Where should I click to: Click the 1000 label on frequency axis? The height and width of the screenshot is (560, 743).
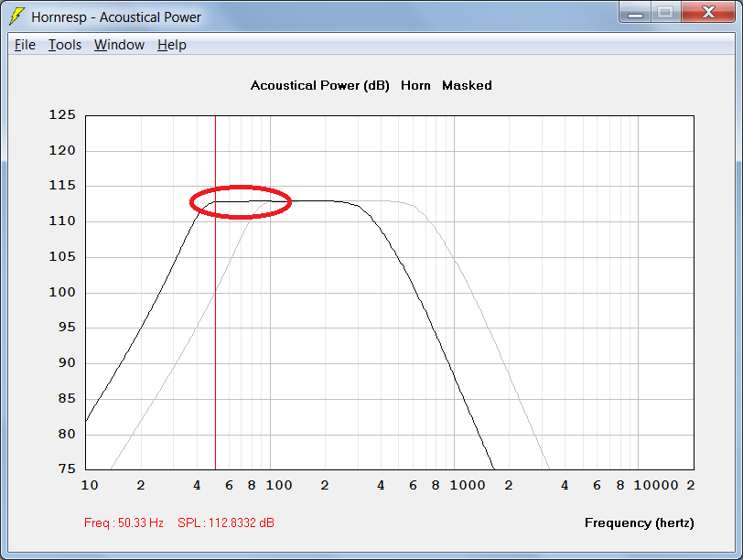468,486
